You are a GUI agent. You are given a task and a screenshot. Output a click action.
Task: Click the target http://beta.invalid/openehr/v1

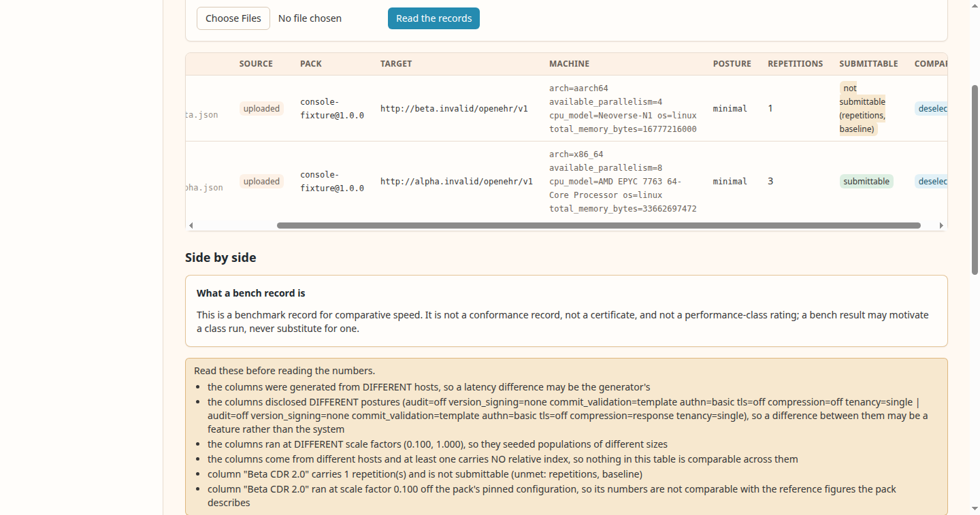[x=454, y=109]
